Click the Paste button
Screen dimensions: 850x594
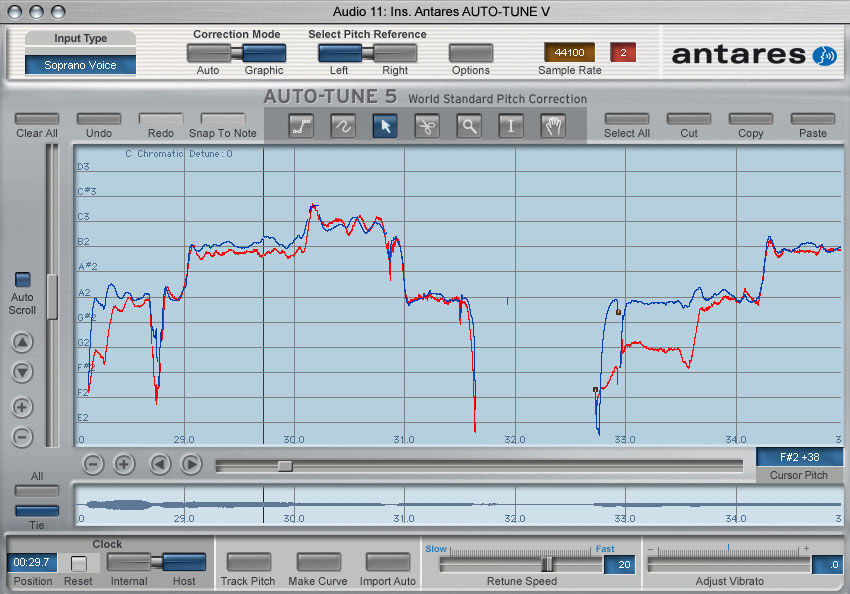pyautogui.click(x=813, y=119)
